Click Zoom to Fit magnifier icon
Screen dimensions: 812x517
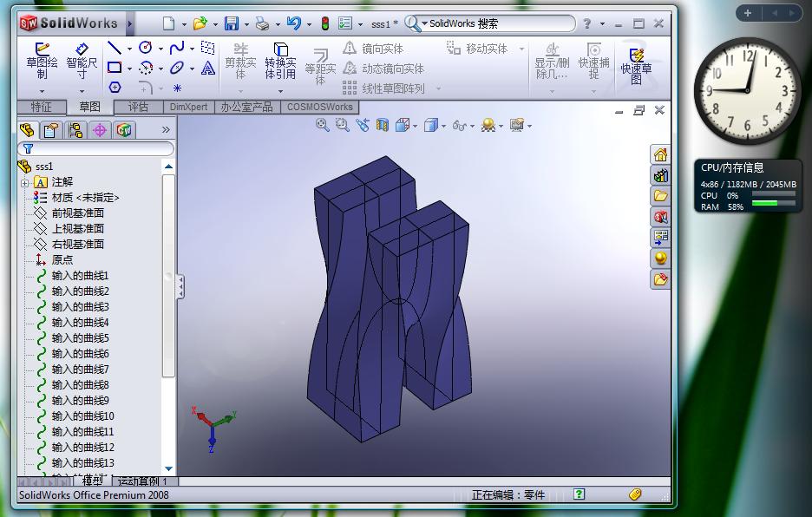point(322,125)
